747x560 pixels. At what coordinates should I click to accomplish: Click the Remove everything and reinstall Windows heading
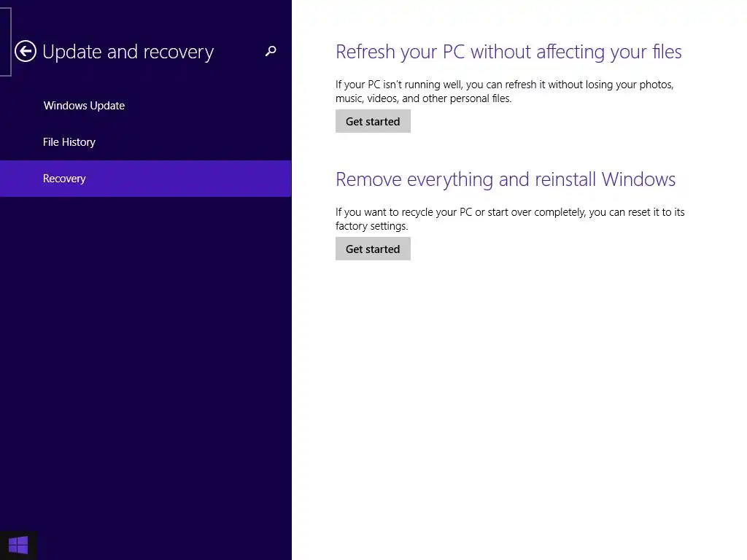pyautogui.click(x=506, y=179)
